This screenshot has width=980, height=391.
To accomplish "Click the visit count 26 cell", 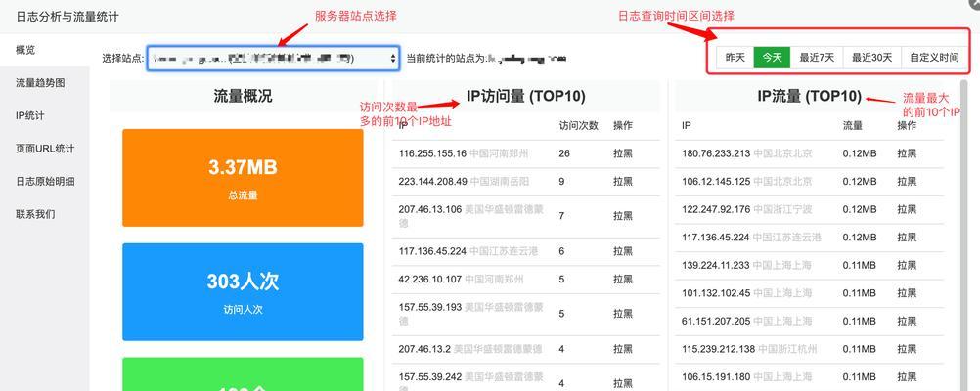I will pyautogui.click(x=564, y=153).
